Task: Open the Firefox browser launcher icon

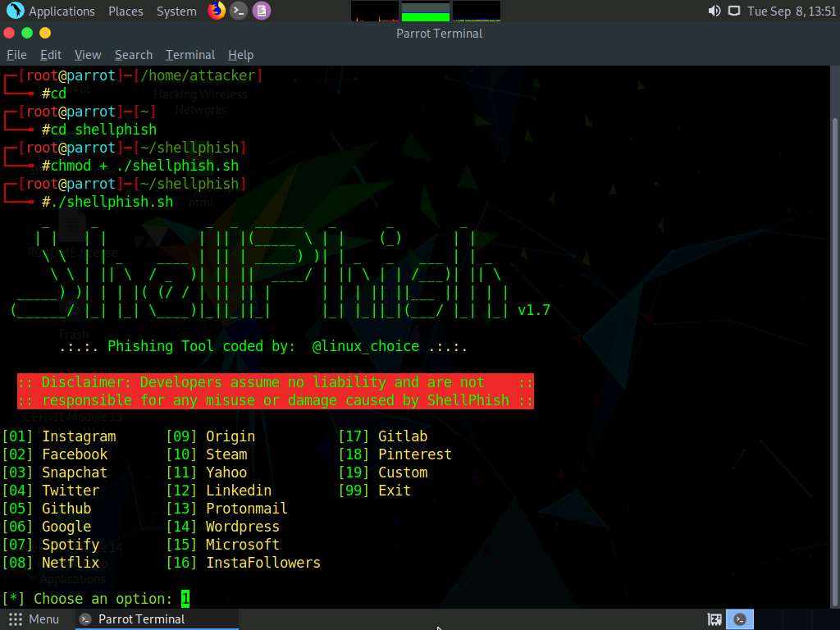Action: coord(217,11)
